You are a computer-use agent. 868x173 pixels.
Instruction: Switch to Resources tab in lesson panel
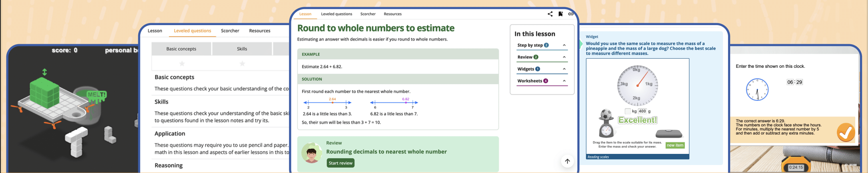tap(392, 14)
